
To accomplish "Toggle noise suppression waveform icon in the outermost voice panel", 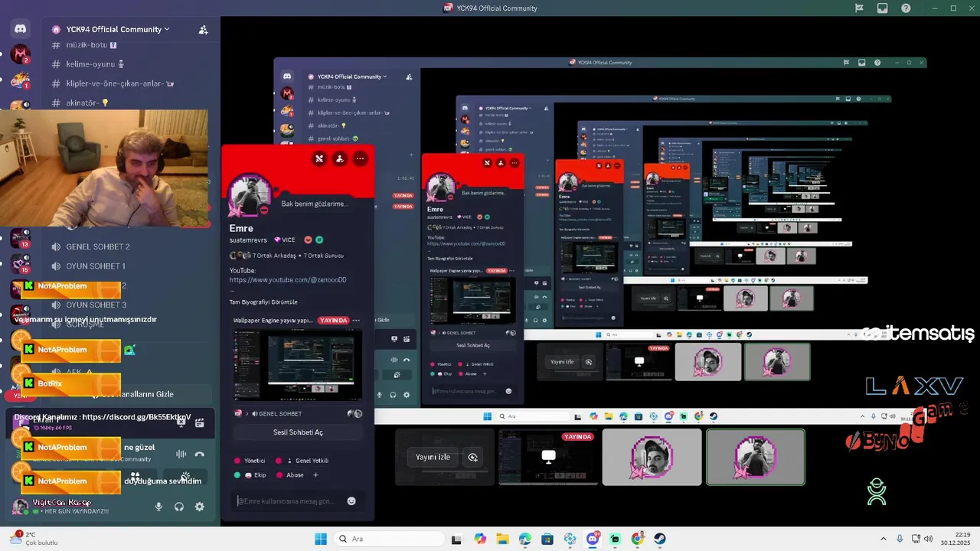I will coord(181,454).
